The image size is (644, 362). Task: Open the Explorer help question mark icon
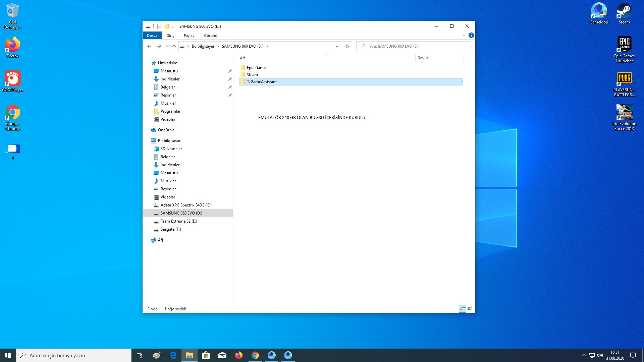click(471, 35)
